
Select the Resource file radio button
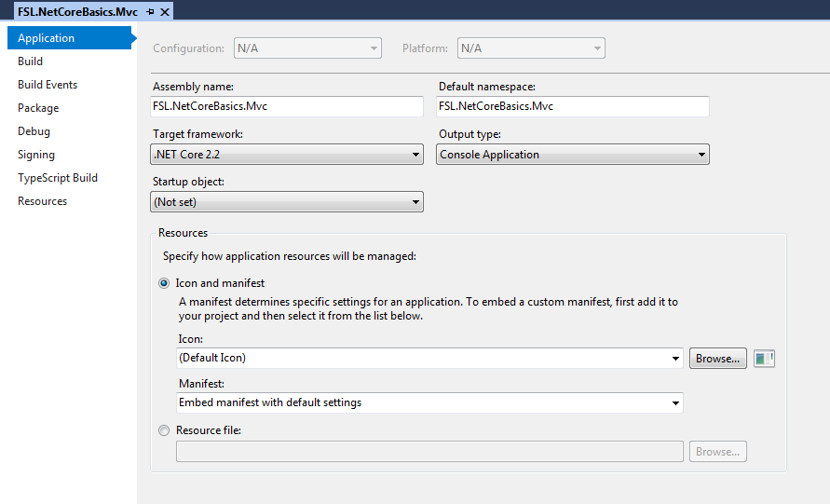(x=164, y=430)
